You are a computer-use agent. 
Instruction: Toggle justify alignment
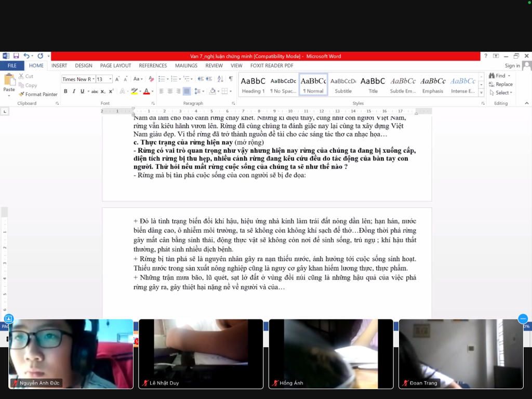(x=187, y=91)
